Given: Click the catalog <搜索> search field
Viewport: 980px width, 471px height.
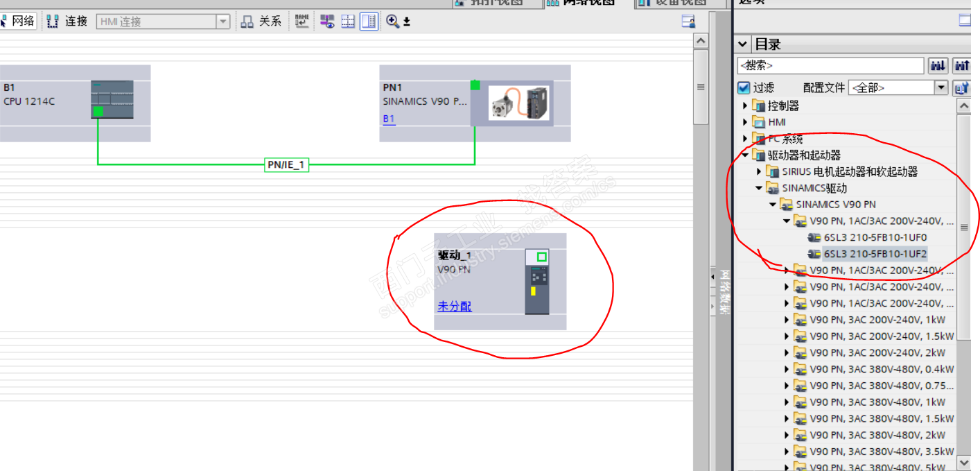Looking at the screenshot, I should (830, 66).
